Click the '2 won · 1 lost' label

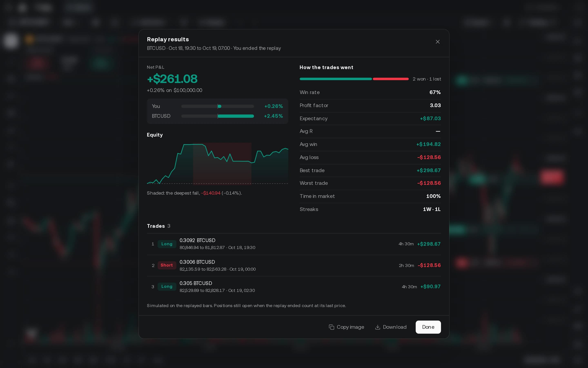[427, 79]
